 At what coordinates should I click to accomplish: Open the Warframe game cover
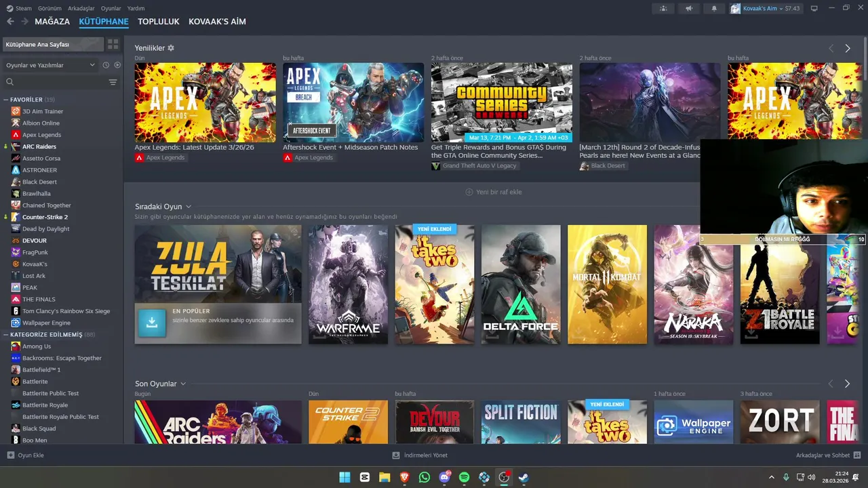coord(348,285)
